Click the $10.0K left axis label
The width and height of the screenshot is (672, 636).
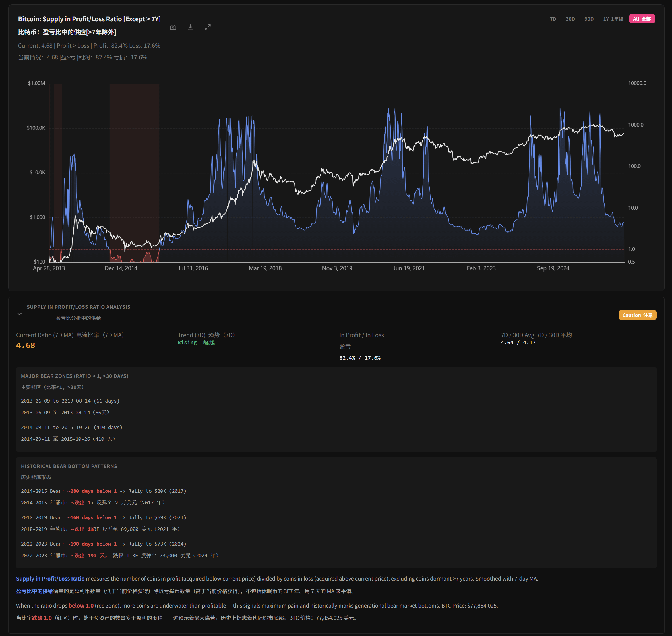(x=37, y=173)
